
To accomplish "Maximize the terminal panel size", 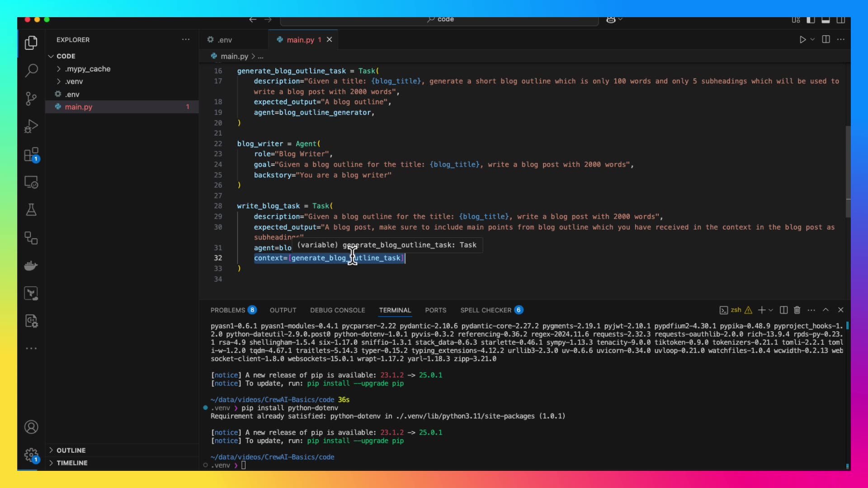I will 826,310.
